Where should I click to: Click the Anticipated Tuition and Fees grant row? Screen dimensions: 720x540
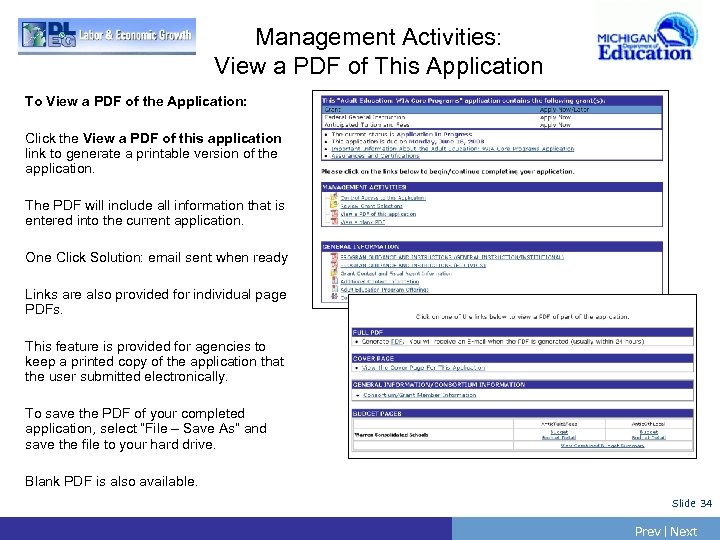click(492, 124)
